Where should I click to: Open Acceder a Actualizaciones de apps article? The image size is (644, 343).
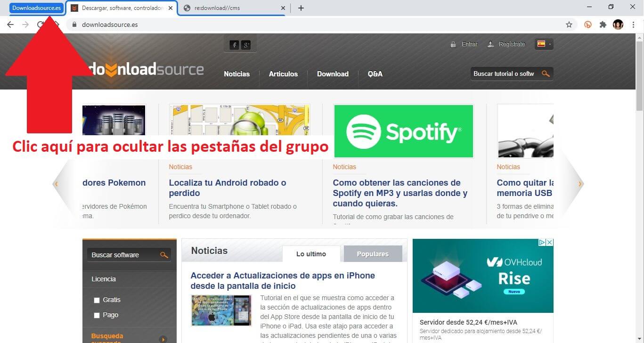click(283, 281)
